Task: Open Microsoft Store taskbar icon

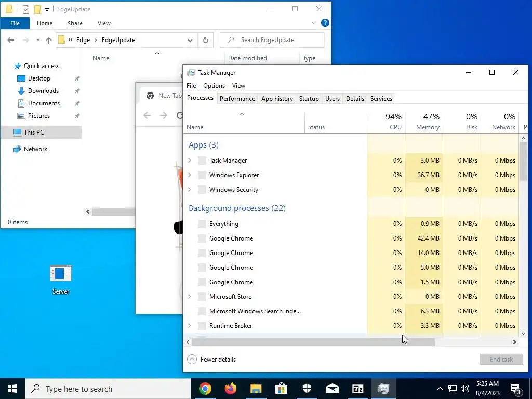Action: coord(281,389)
